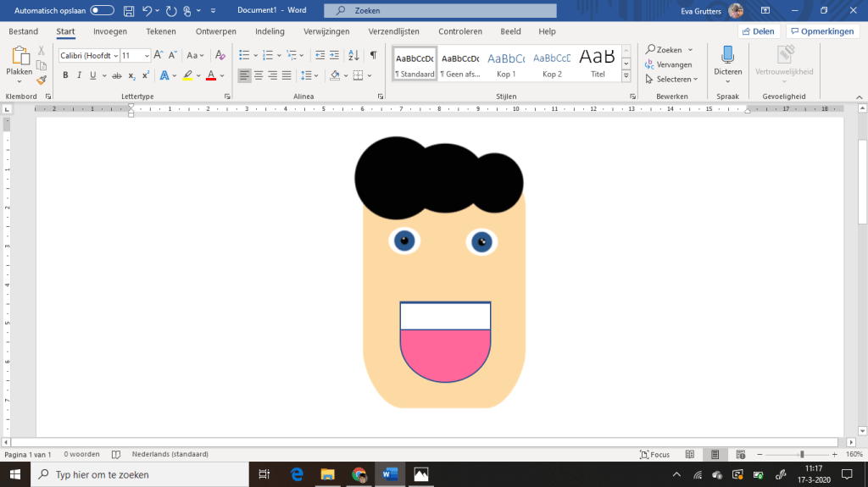The width and height of the screenshot is (868, 487).
Task: Switch to Focus mode in status bar
Action: 655,454
